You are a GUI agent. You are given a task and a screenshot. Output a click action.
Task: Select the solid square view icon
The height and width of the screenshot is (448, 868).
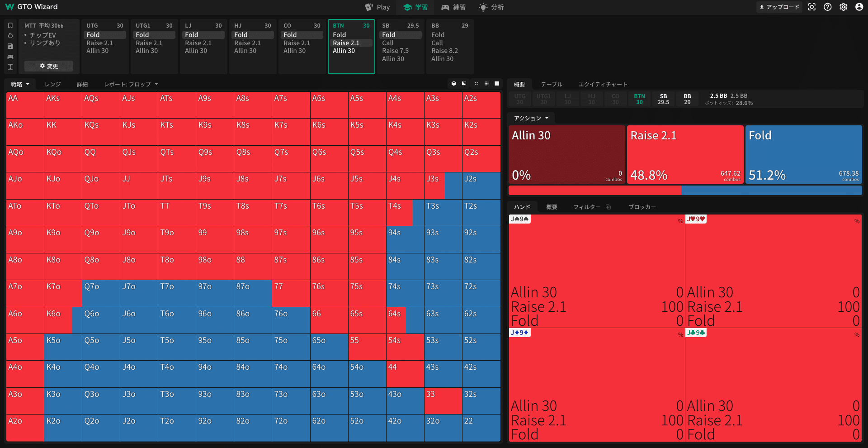coord(497,84)
